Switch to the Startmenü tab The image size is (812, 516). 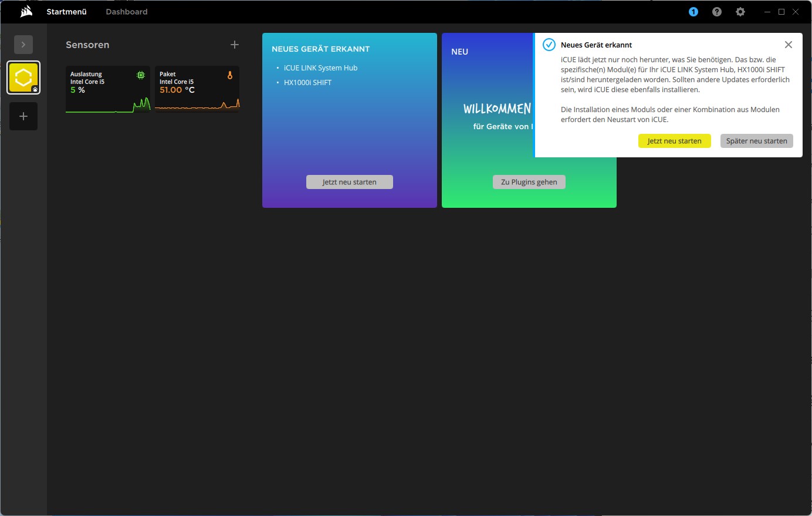[x=66, y=12]
